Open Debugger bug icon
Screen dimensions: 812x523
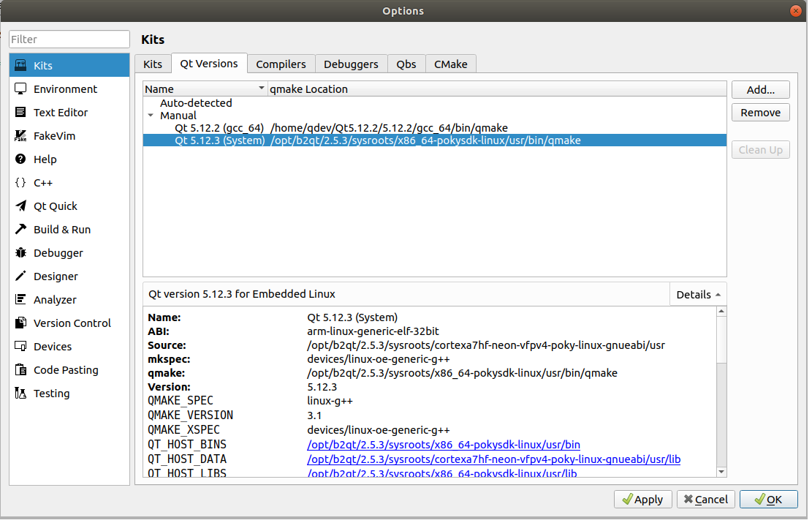pos(20,252)
